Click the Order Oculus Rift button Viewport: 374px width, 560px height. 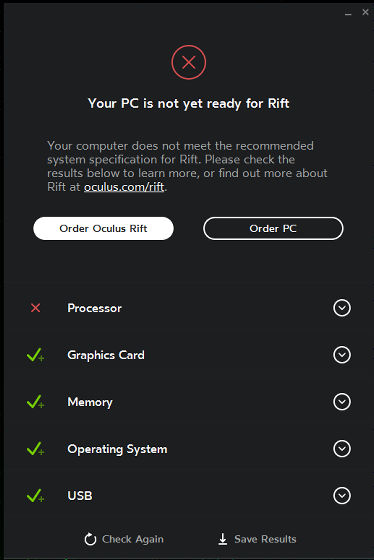pos(103,228)
